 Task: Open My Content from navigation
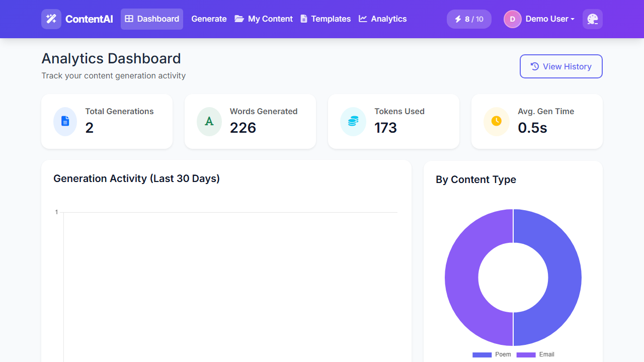point(264,19)
